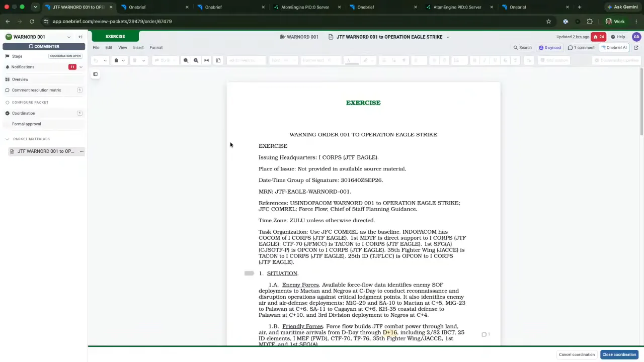644x362 pixels.
Task: Click the GD user avatar
Action: coord(636,37)
